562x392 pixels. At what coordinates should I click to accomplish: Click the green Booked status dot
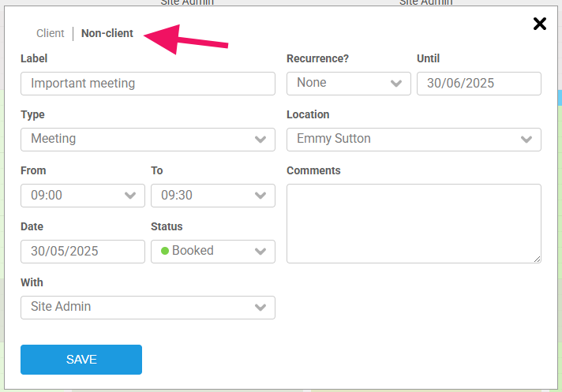165,251
